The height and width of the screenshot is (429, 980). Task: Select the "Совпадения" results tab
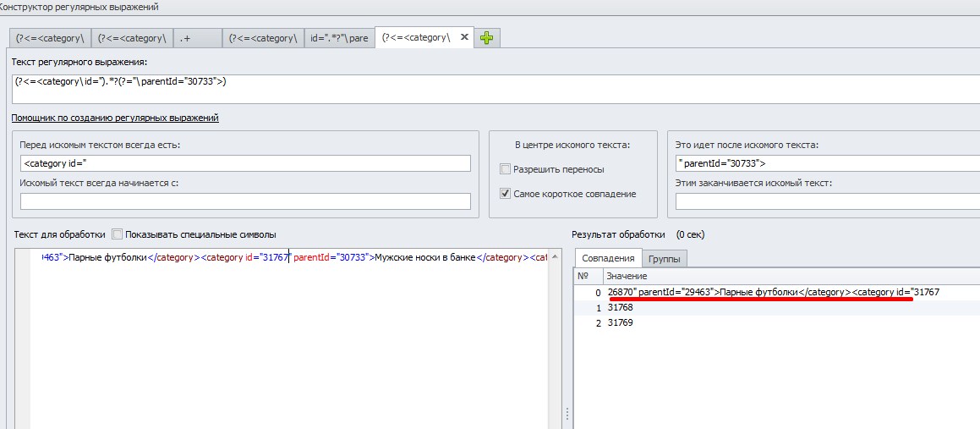(607, 259)
